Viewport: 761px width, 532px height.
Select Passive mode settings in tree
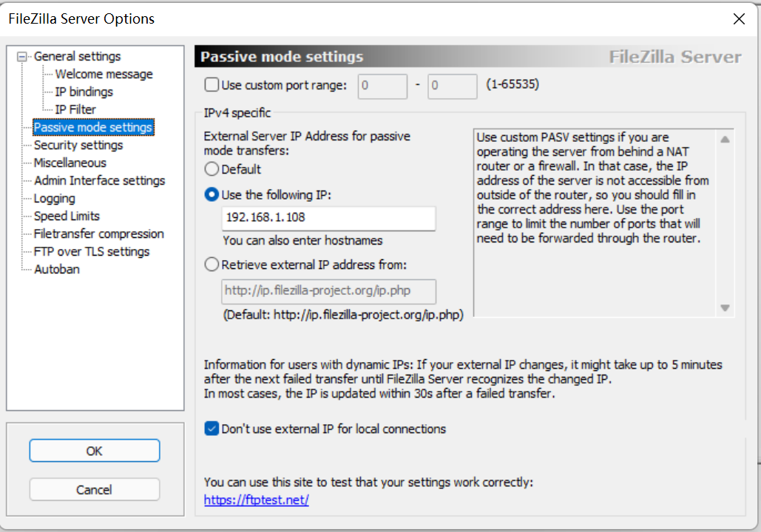(x=93, y=127)
